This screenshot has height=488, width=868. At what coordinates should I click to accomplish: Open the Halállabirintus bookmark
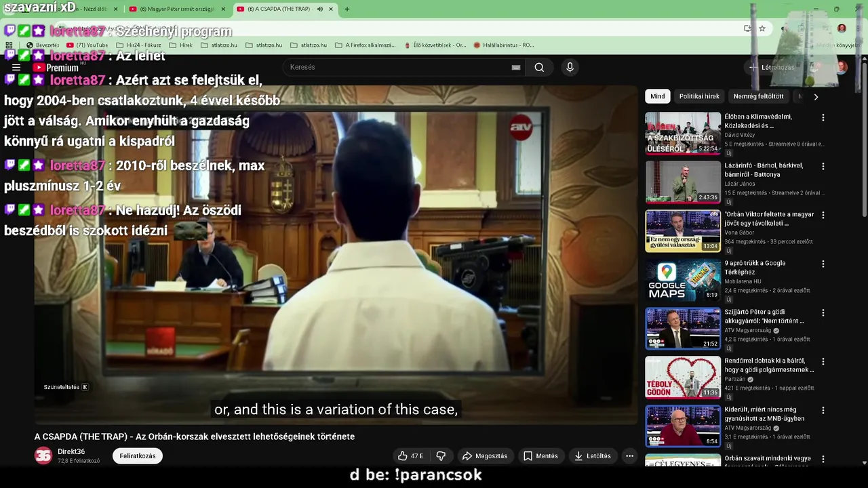tap(504, 45)
